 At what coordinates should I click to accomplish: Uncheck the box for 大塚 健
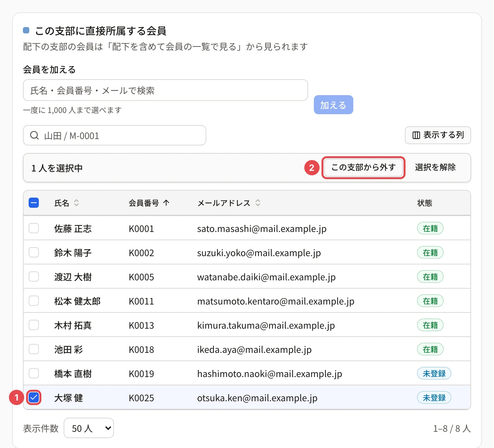coord(34,397)
